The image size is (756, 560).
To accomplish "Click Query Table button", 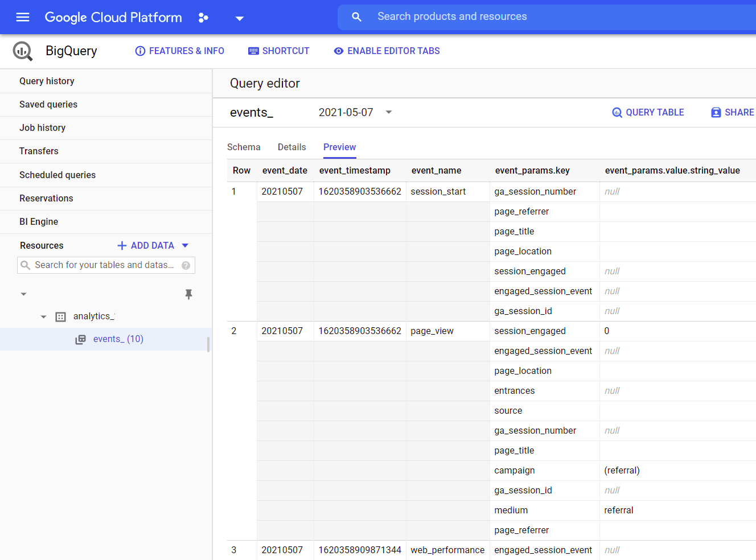I will coord(648,113).
